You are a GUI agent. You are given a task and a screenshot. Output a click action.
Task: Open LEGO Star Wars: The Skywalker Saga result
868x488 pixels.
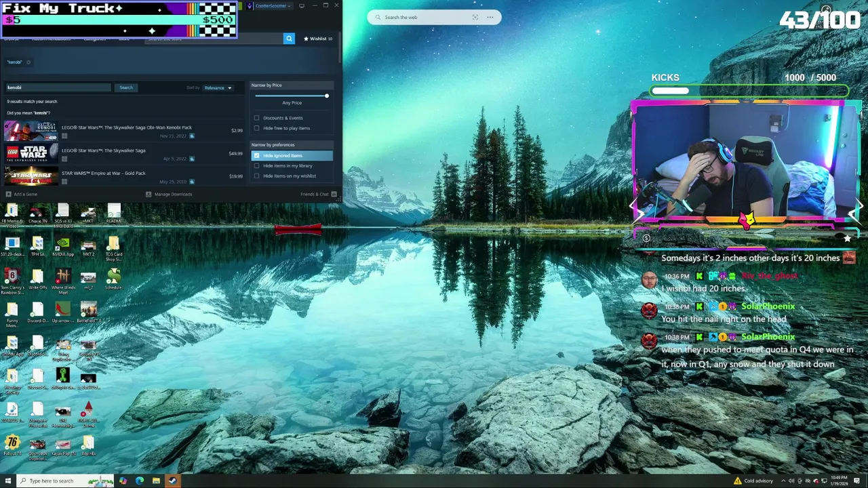(x=123, y=154)
